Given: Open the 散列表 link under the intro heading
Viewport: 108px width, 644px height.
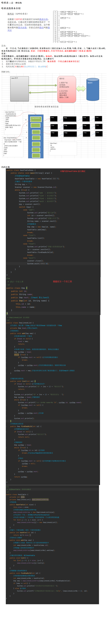Looking at the screenshot, I should click(x=11, y=14).
